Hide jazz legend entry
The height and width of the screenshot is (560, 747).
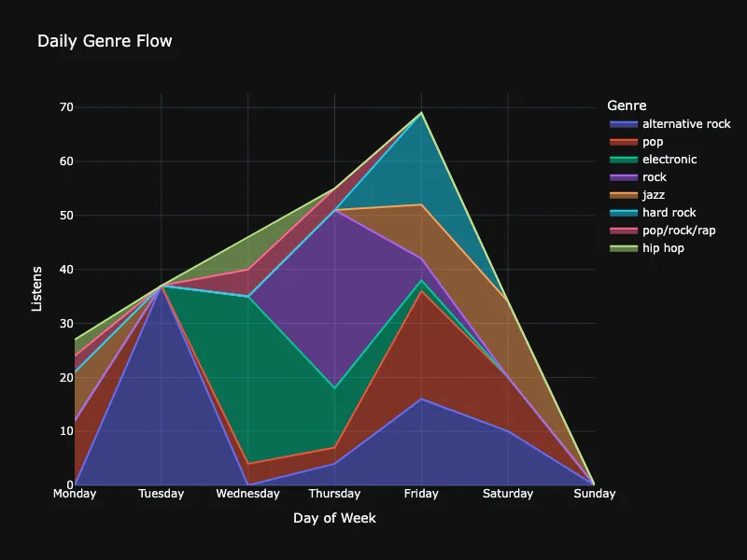coord(637,195)
